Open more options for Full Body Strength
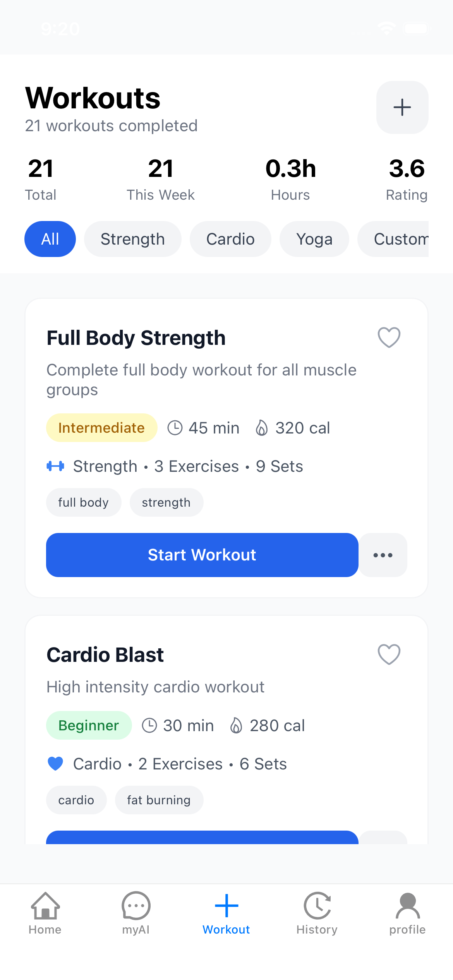Screen dimensions: 453x980 point(383,555)
